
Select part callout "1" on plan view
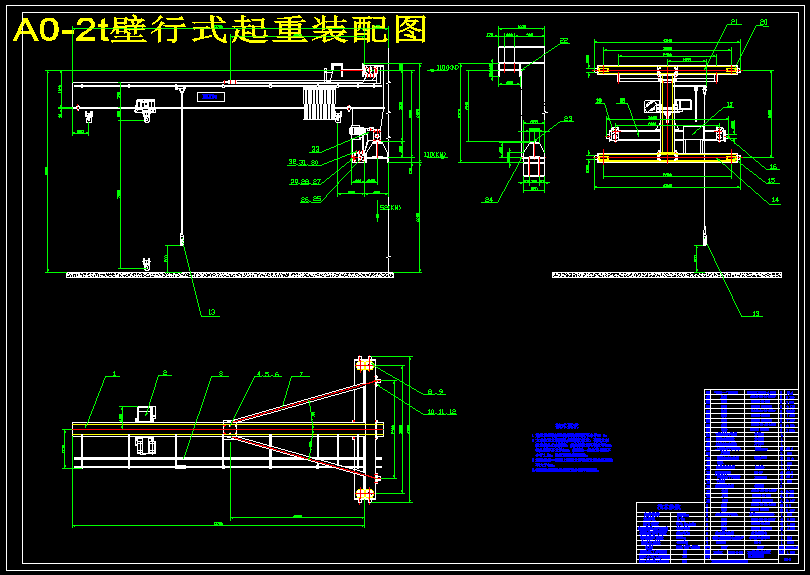pyautogui.click(x=115, y=374)
